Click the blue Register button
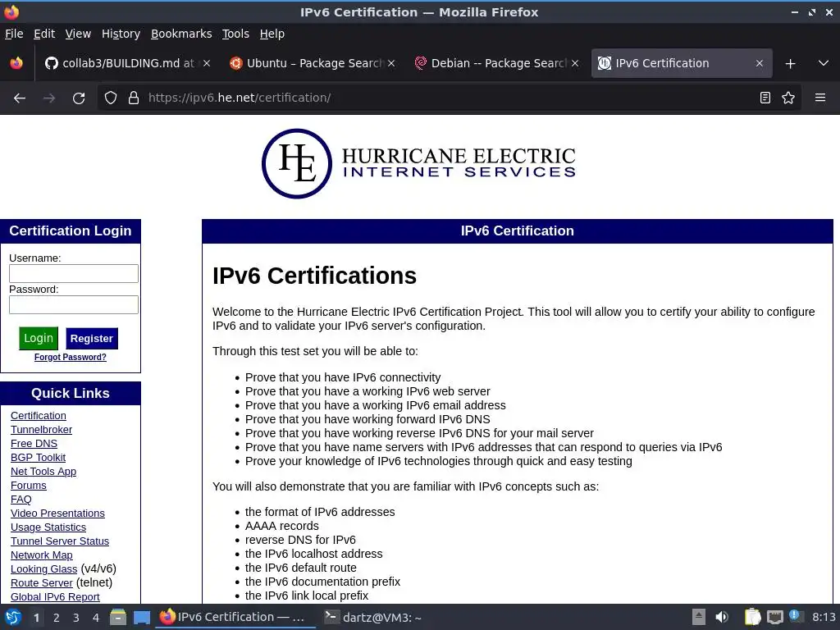The width and height of the screenshot is (840, 630). [x=92, y=339]
